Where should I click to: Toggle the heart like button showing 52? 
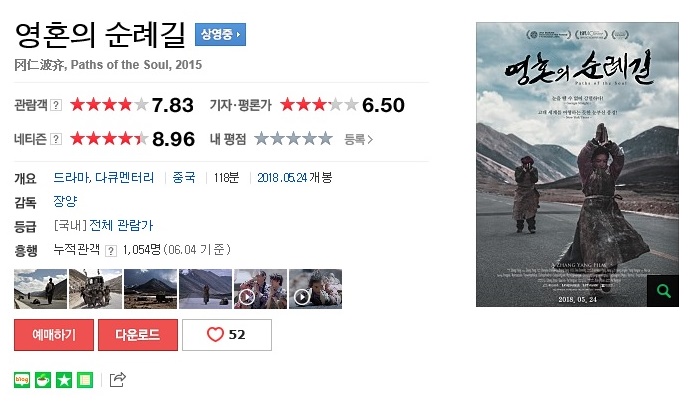pyautogui.click(x=227, y=335)
